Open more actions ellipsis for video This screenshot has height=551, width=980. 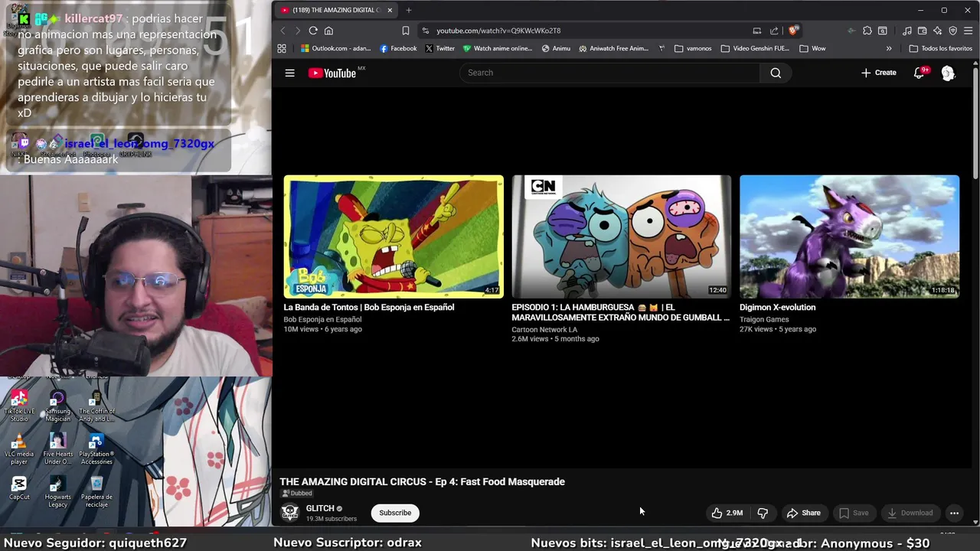coord(954,513)
